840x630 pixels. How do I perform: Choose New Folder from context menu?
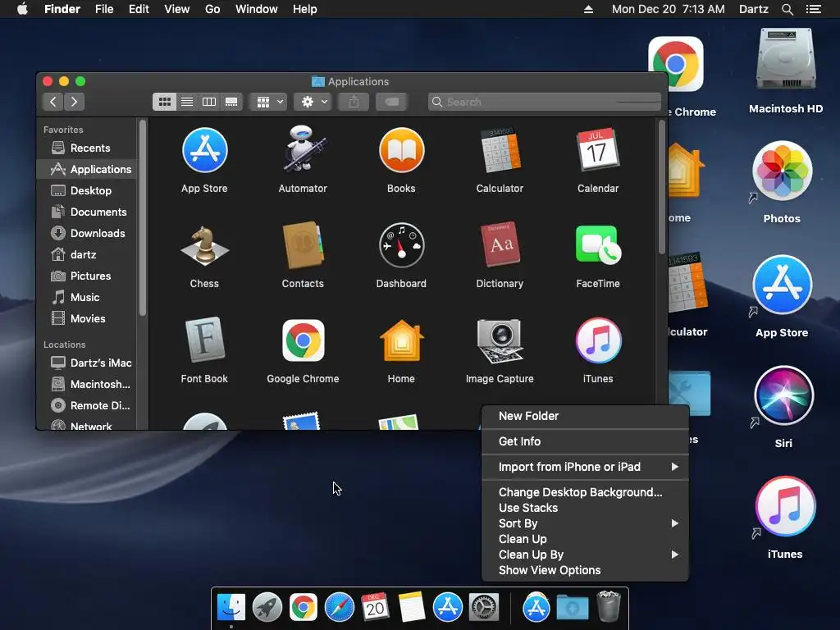(585, 416)
